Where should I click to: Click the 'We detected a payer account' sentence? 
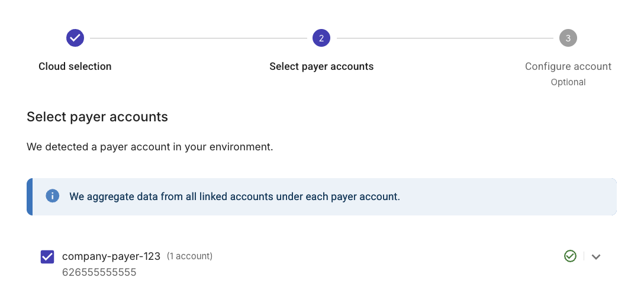(x=150, y=147)
